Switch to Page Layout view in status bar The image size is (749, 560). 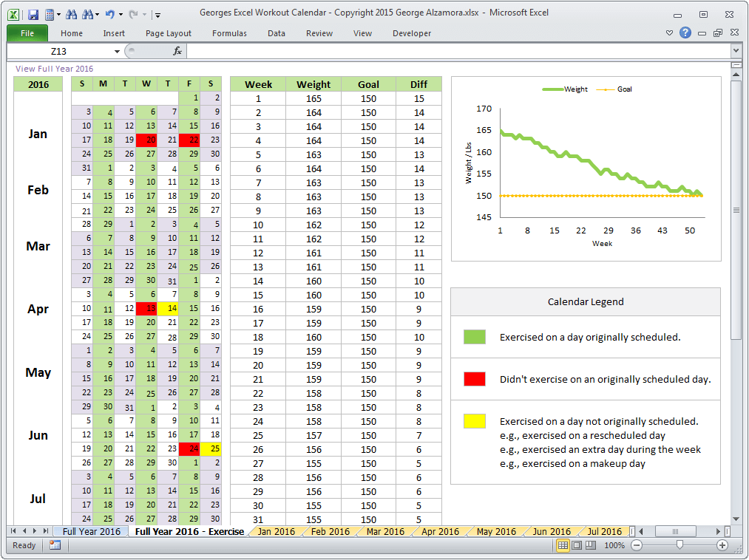pos(577,545)
